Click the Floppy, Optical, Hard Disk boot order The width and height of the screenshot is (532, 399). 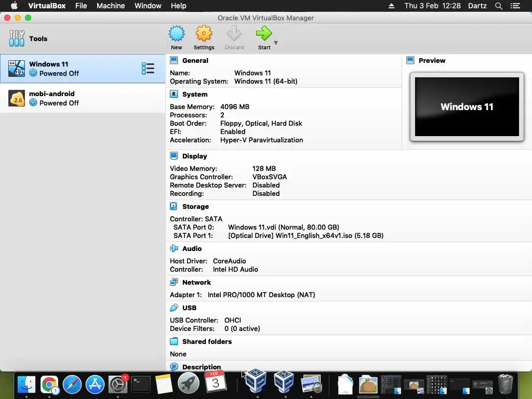tap(261, 123)
